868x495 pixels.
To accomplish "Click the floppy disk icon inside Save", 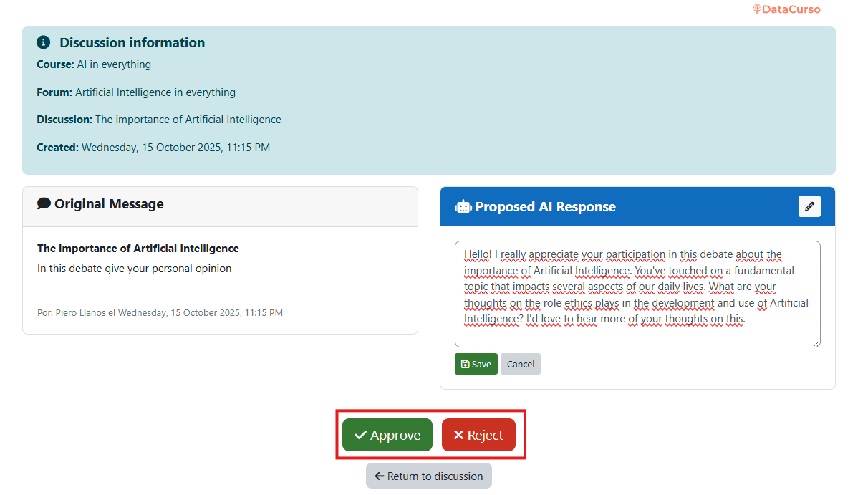I will (466, 363).
